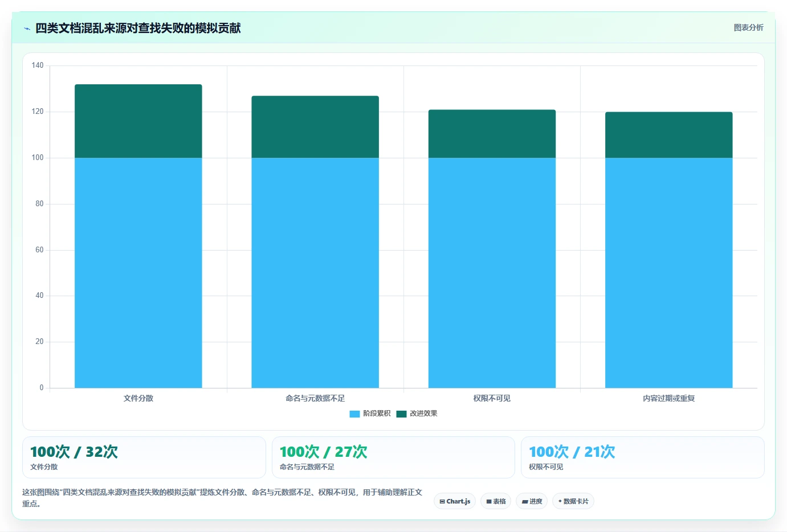
Task: Click the blue 权限不可见 bar segment
Action: tap(492, 273)
